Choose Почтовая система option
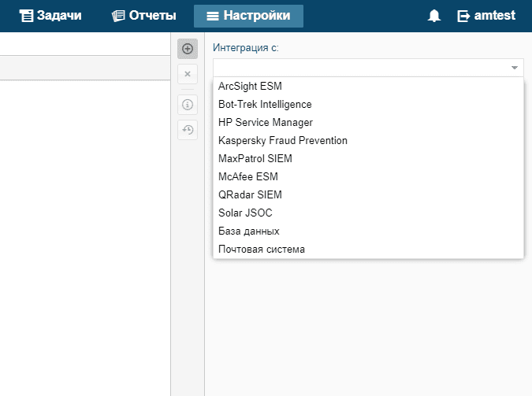This screenshot has height=396, width=532. (262, 249)
